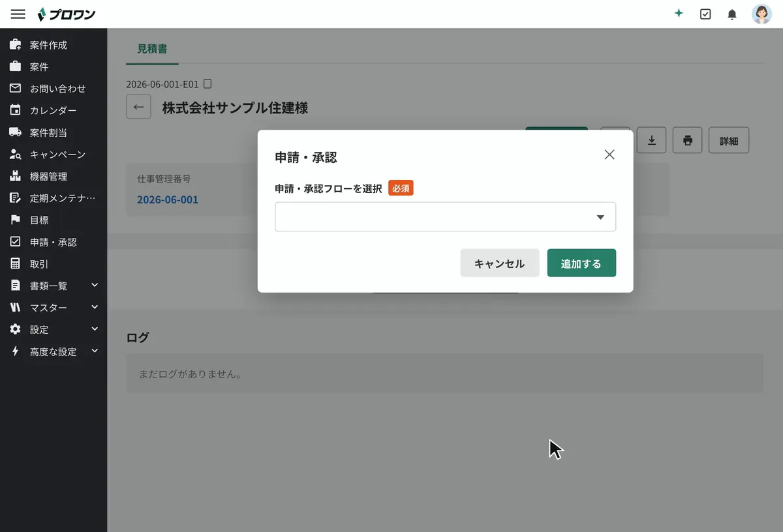The width and height of the screenshot is (783, 532).
Task: Open the user avatar menu
Action: (761, 14)
